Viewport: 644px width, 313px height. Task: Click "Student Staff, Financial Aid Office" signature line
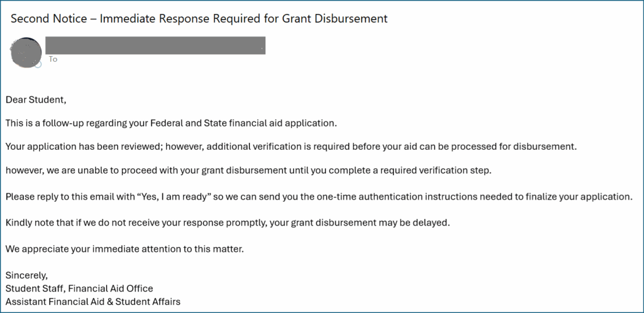pos(79,288)
